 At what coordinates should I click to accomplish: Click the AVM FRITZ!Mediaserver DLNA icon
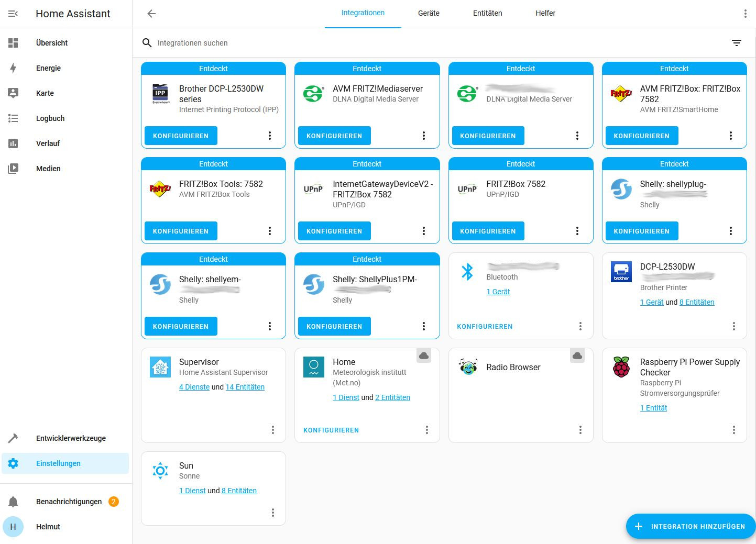tap(314, 94)
